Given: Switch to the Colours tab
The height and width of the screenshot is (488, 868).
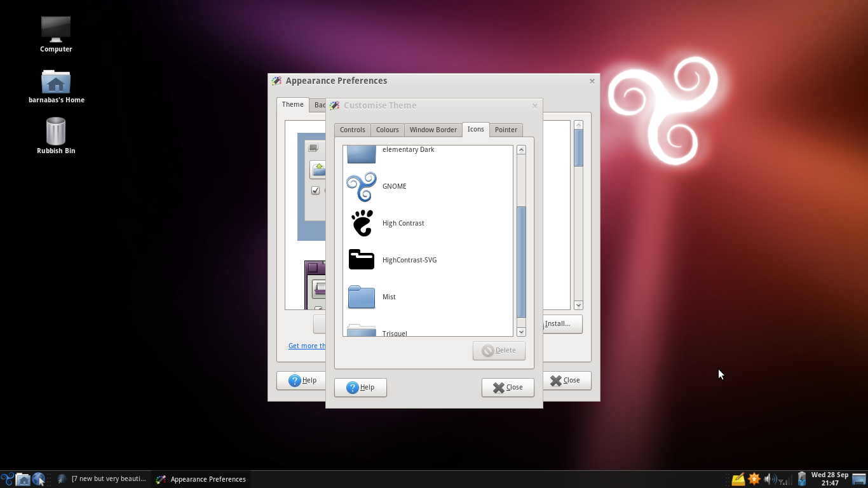Looking at the screenshot, I should click(x=387, y=130).
